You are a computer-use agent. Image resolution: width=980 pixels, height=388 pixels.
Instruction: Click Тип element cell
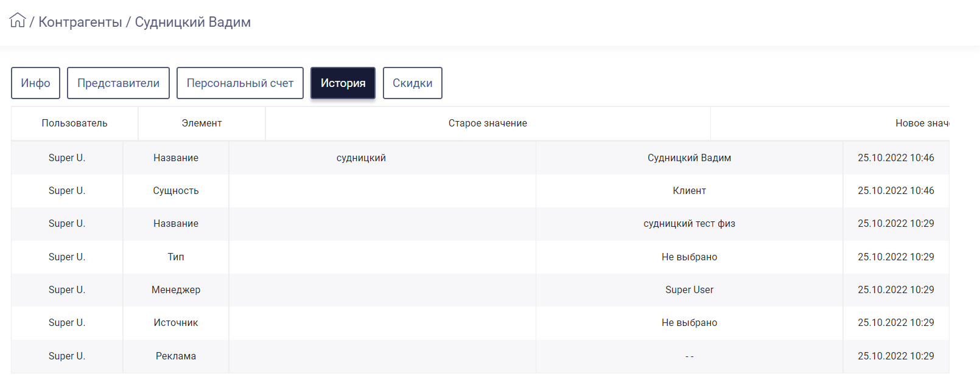[176, 257]
